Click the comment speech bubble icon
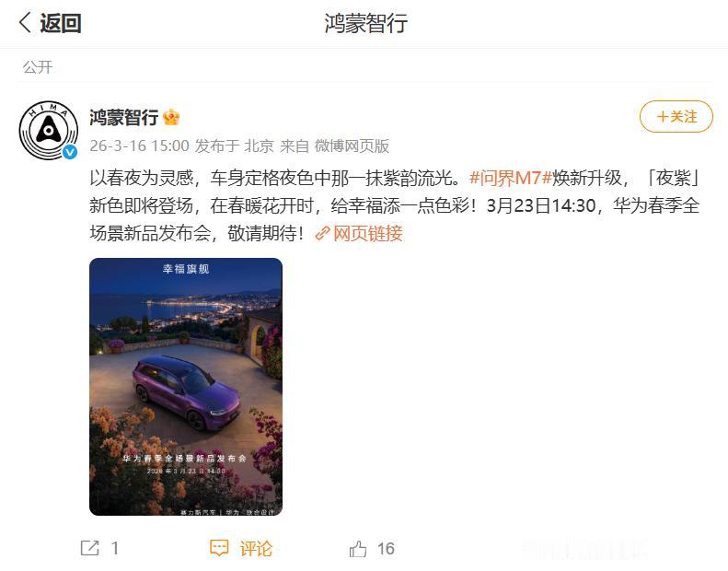 tap(219, 548)
